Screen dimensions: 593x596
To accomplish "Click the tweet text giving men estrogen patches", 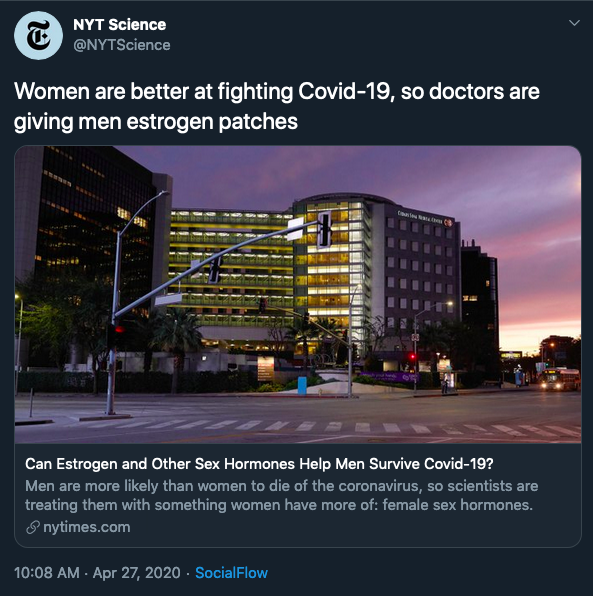I will pyautogui.click(x=156, y=122).
